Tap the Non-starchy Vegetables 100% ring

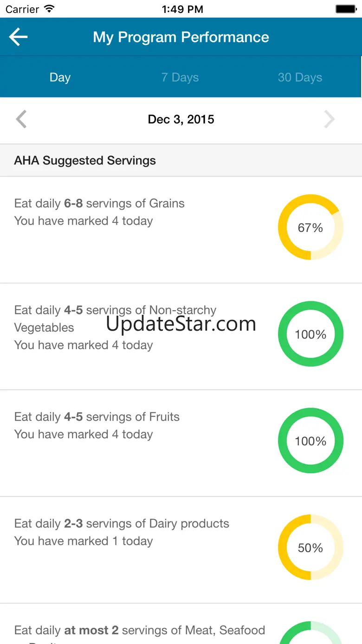(310, 334)
